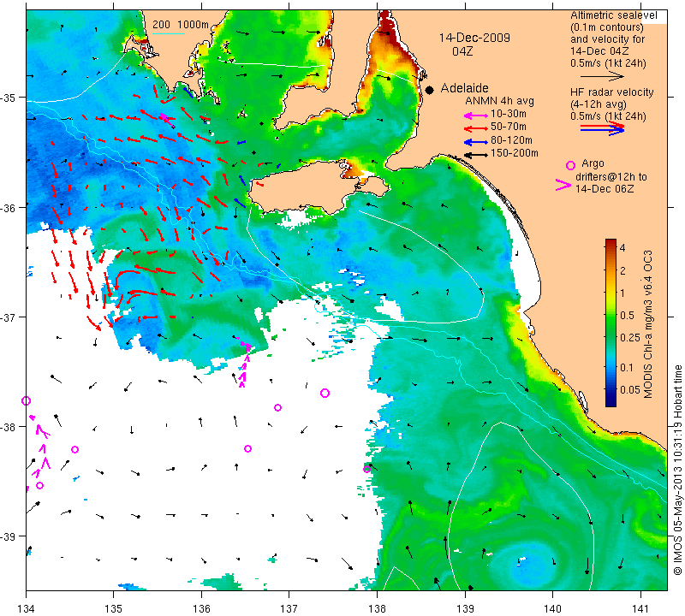Click the Argo float circle near 137.4E 37.7S
The width and height of the screenshot is (685, 616).
pyautogui.click(x=325, y=394)
